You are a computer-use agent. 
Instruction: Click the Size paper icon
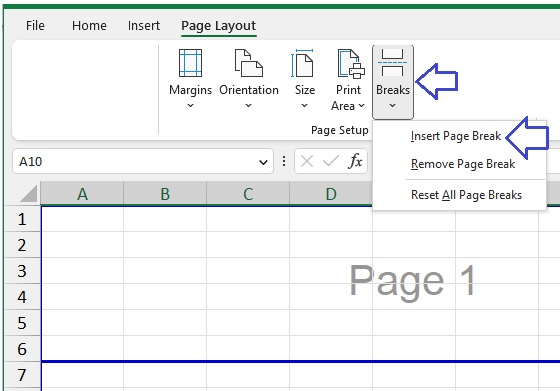[303, 63]
